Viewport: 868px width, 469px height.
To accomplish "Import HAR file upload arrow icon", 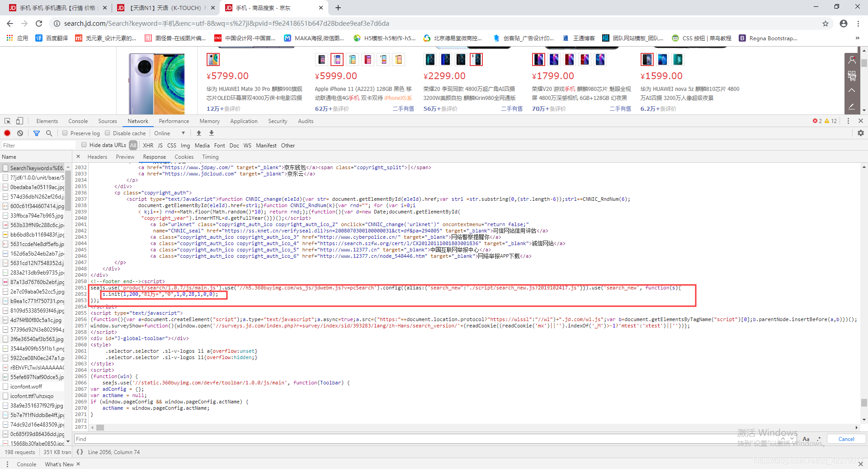I will pyautogui.click(x=199, y=133).
